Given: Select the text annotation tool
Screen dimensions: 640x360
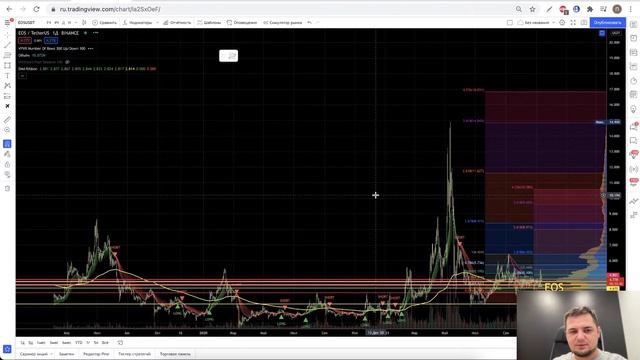Looking at the screenshot, I should (7, 76).
